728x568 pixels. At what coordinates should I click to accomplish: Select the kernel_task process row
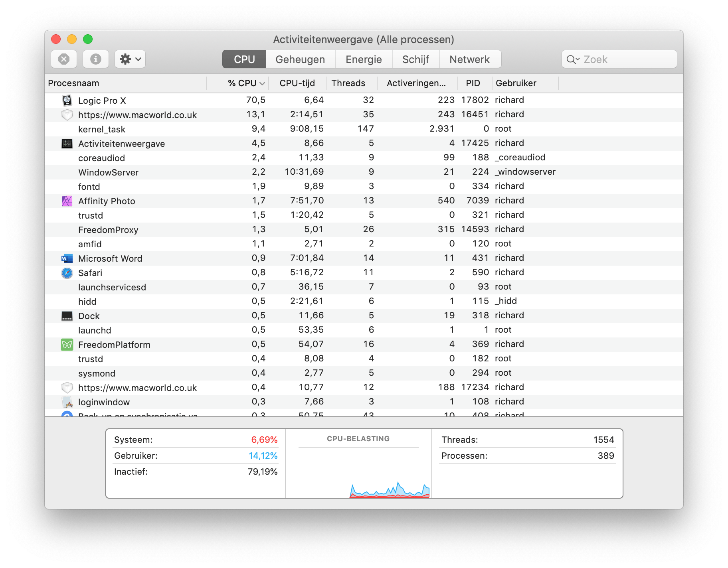pyautogui.click(x=364, y=129)
